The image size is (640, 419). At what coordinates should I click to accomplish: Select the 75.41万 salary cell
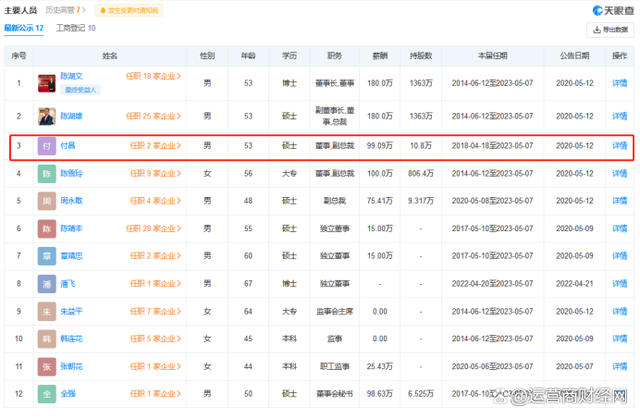tap(380, 201)
